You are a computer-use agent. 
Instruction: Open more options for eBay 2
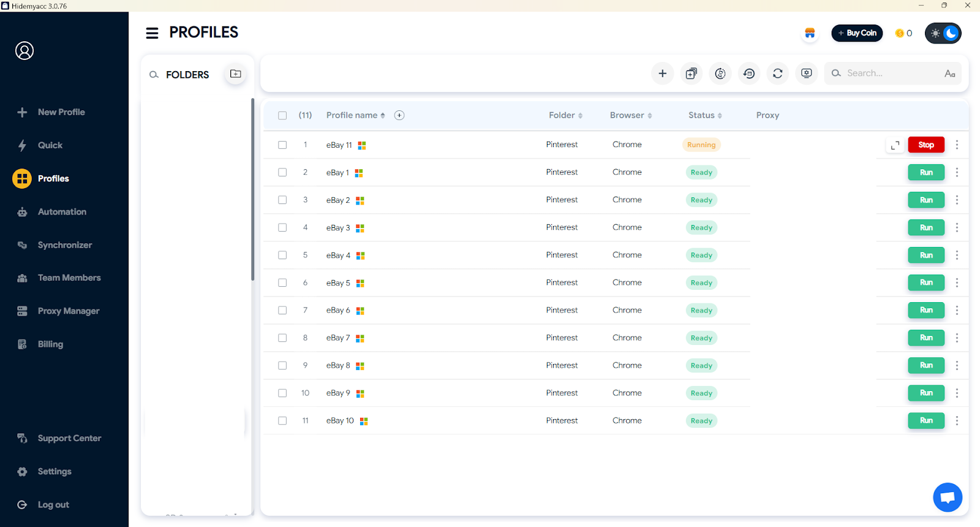(957, 200)
